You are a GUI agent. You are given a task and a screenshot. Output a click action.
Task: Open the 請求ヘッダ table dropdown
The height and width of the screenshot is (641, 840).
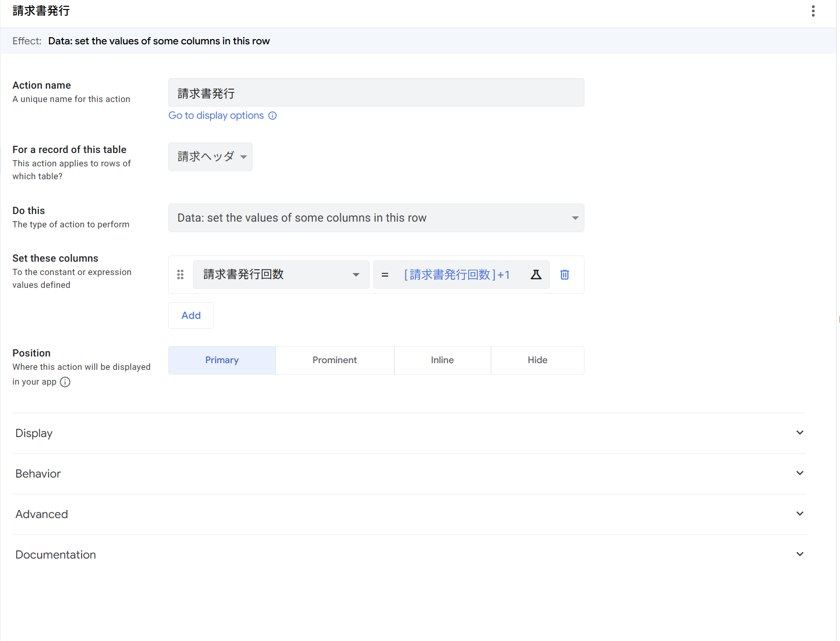click(x=210, y=157)
